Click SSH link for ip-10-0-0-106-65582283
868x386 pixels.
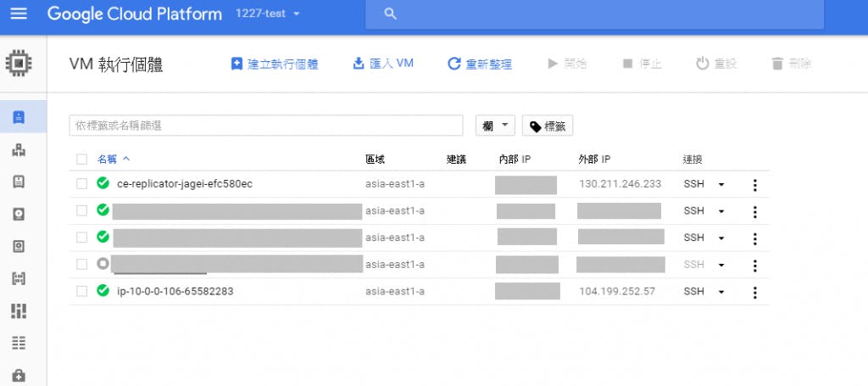coord(693,291)
